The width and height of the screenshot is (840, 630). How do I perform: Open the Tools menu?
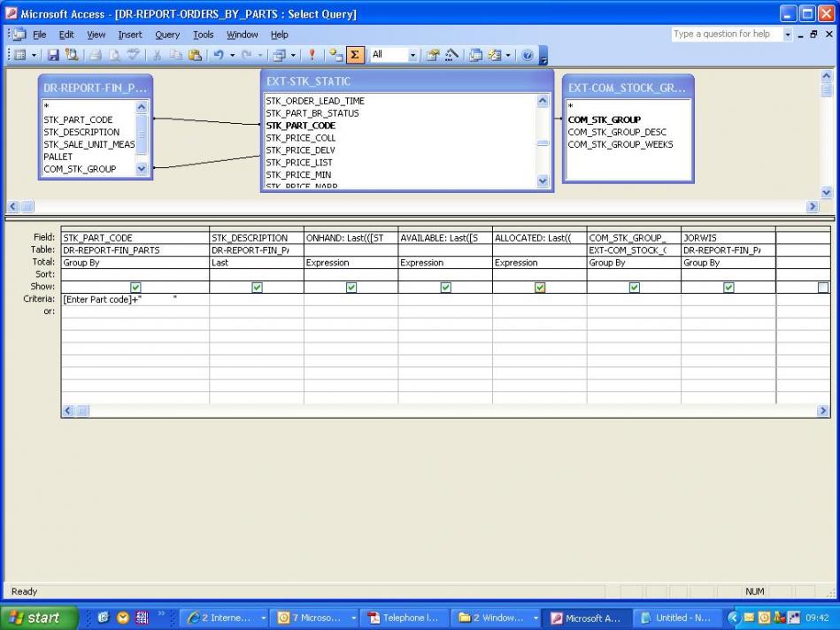point(204,35)
